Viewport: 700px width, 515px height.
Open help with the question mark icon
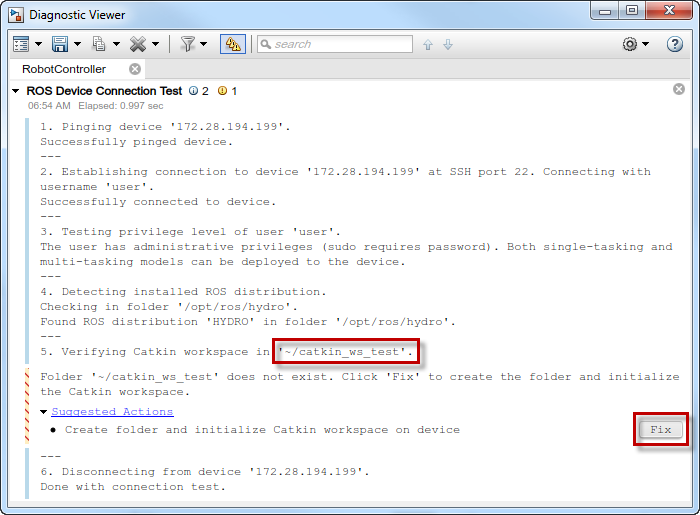click(x=675, y=44)
